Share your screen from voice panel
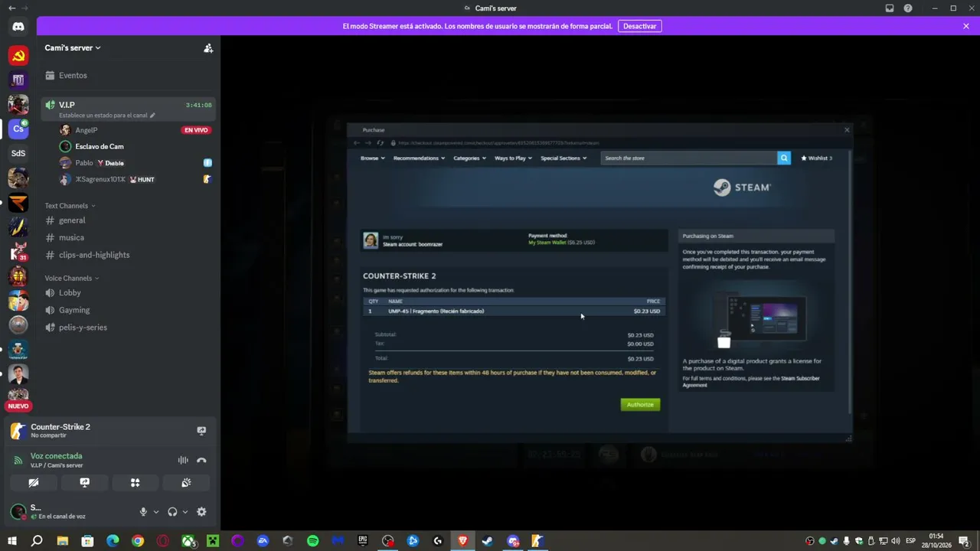Image resolution: width=980 pixels, height=551 pixels. (84, 483)
